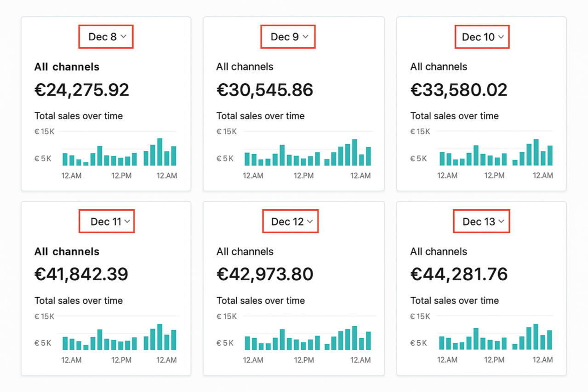
Task: Open the Dec 12 date dropdown
Action: [x=291, y=221]
